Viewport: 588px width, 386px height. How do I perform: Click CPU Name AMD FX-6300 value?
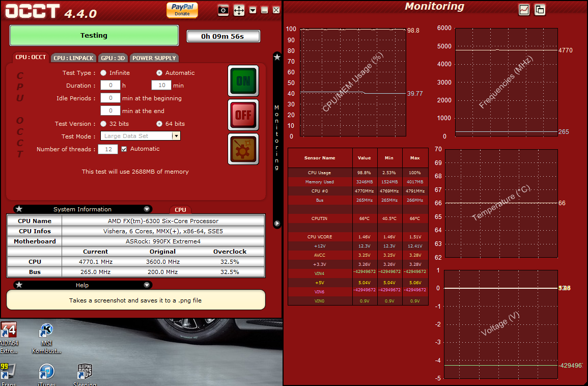click(x=163, y=221)
